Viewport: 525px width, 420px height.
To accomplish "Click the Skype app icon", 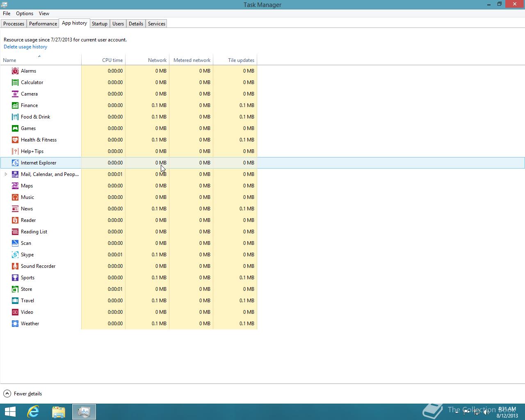I will pyautogui.click(x=15, y=255).
